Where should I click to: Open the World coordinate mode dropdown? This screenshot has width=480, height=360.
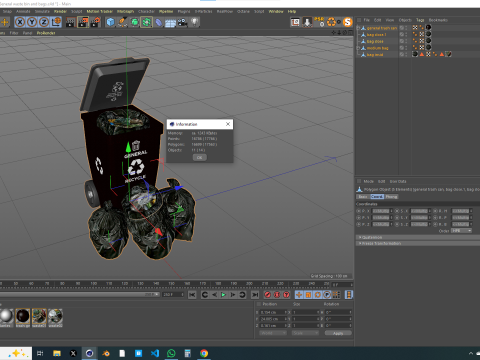point(273,333)
